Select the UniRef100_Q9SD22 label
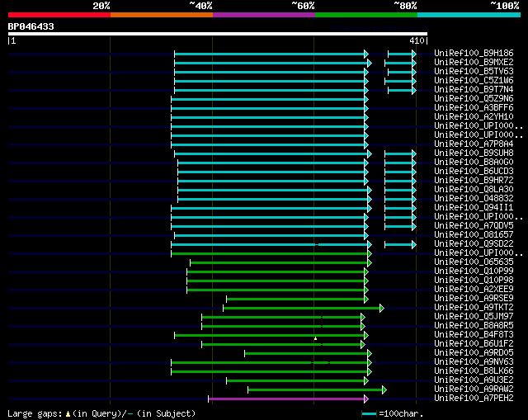The height and width of the screenshot is (420, 528). 474,244
